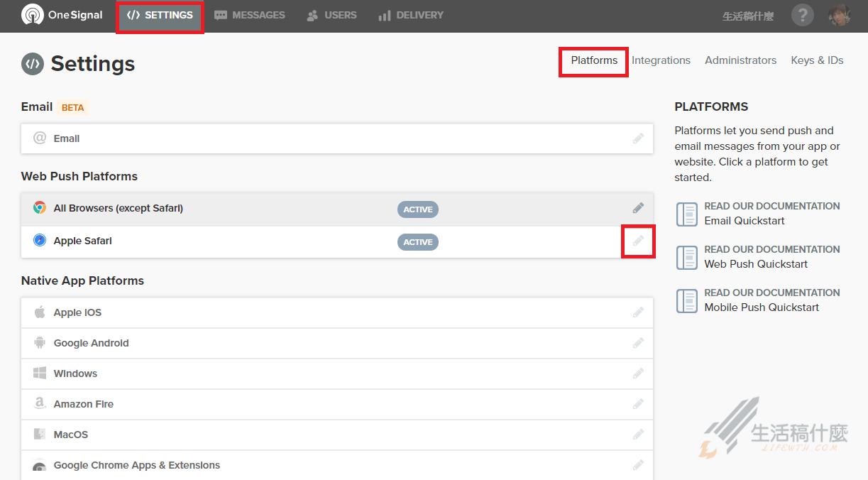Open the Messages tab in top navigation

click(249, 15)
